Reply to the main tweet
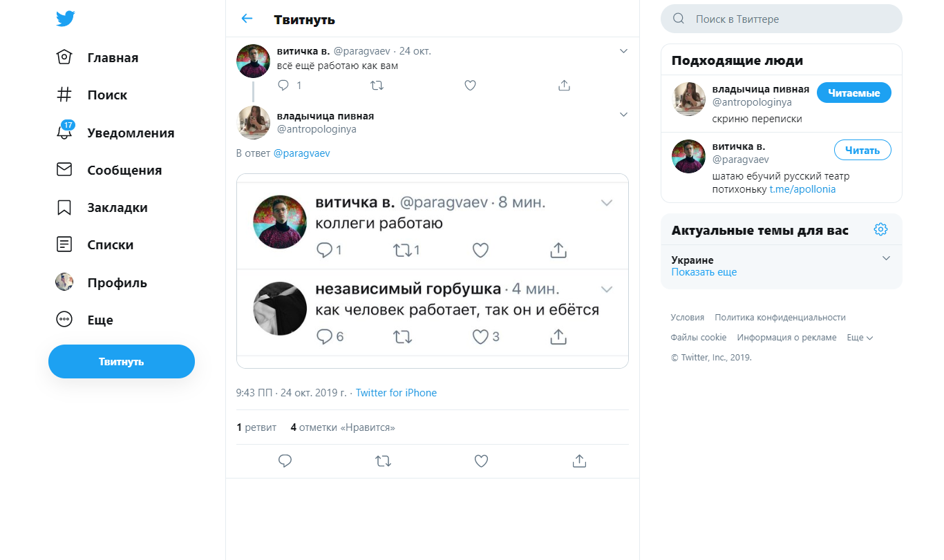Screen dimensions: 944x560 pyautogui.click(x=285, y=461)
